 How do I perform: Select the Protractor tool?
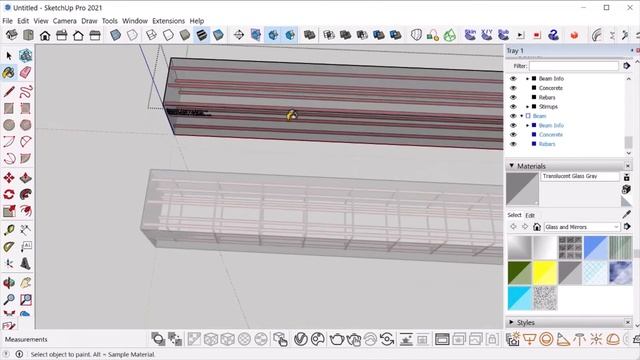pos(9,247)
